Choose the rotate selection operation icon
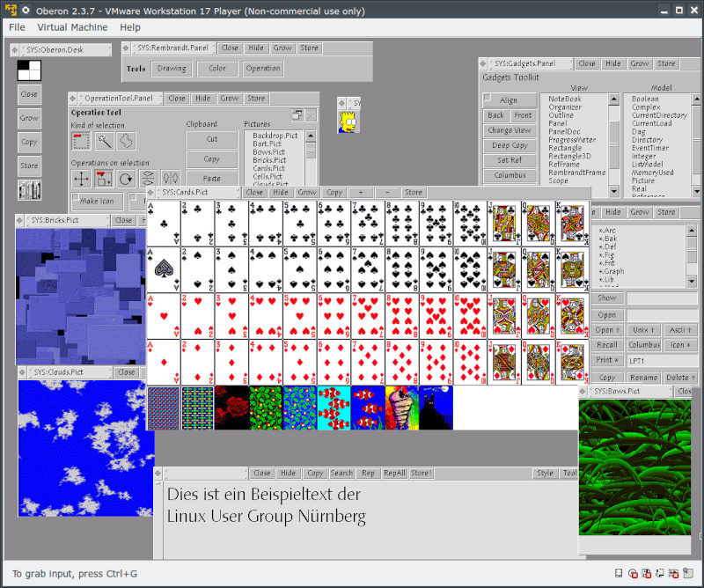Image resolution: width=704 pixels, height=588 pixels. (x=126, y=179)
